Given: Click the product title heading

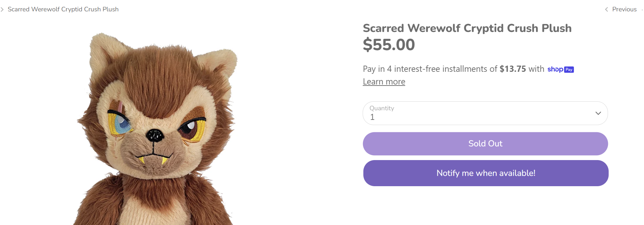Looking at the screenshot, I should (467, 28).
